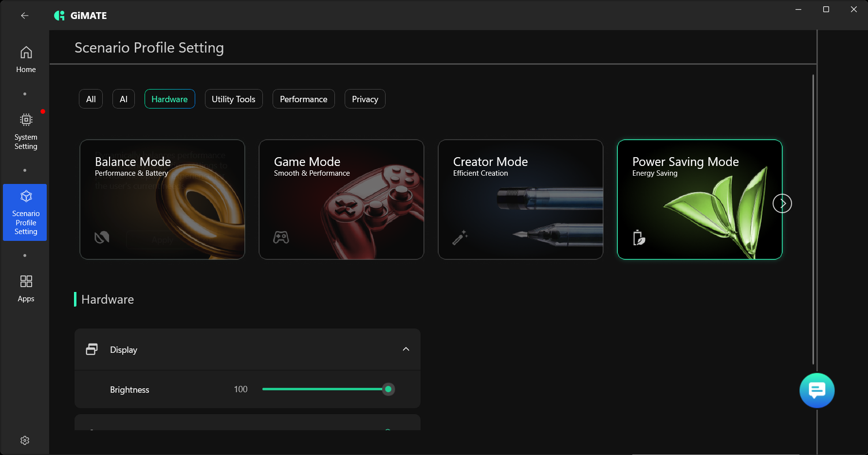Choose the AI filter
The height and width of the screenshot is (455, 868).
[x=124, y=99]
